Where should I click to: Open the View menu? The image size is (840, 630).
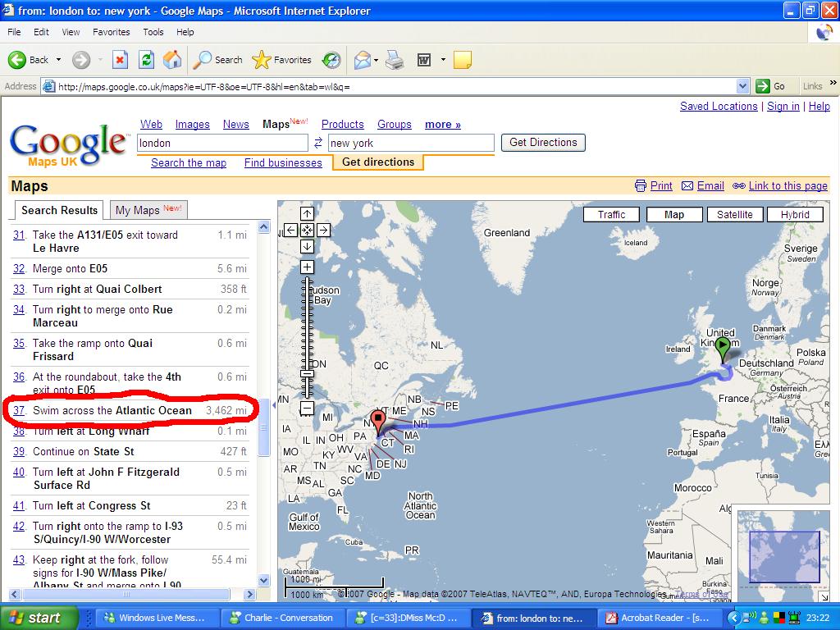pos(71,32)
